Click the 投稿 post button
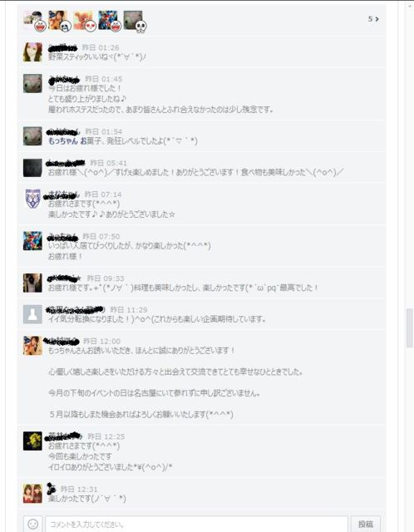This screenshot has height=532, width=414. (x=366, y=524)
